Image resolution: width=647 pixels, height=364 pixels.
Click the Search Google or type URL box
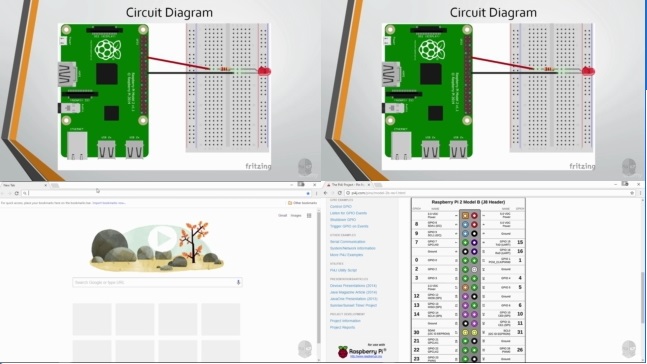point(157,282)
